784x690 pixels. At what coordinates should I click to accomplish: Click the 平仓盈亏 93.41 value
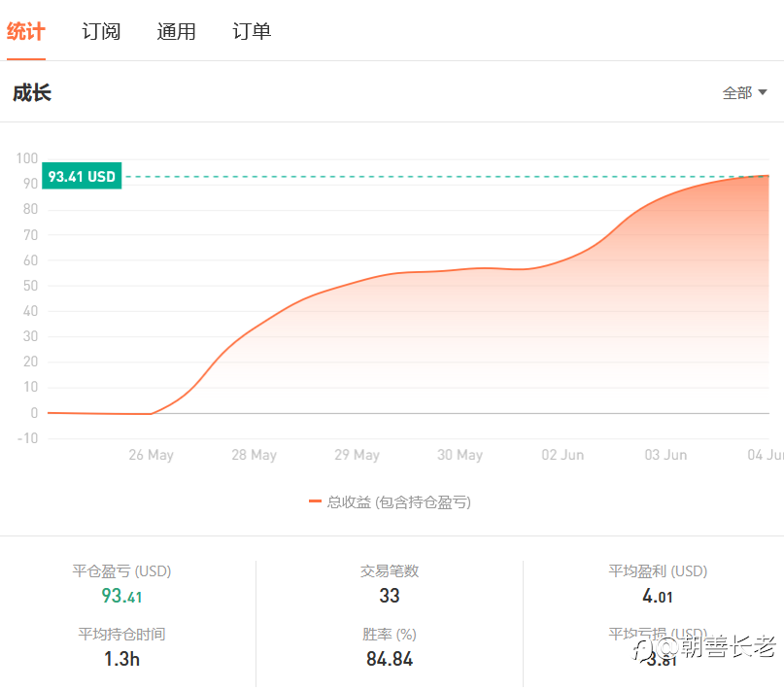[x=121, y=596]
